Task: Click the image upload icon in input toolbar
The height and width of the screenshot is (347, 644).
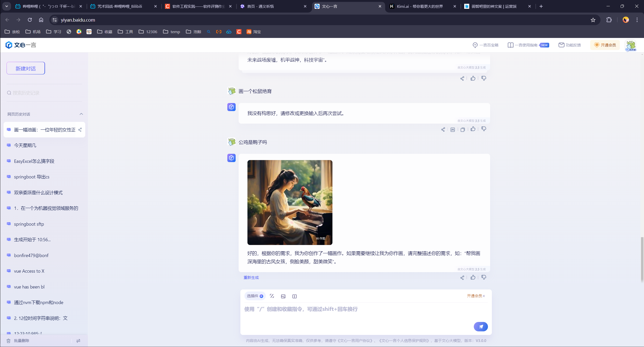Action: pyautogui.click(x=283, y=296)
